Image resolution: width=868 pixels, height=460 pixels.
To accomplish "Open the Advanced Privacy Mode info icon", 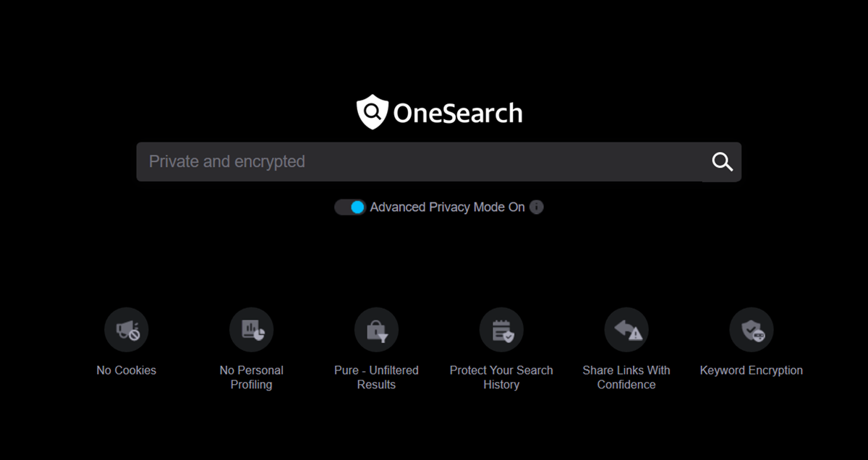I will coord(536,207).
